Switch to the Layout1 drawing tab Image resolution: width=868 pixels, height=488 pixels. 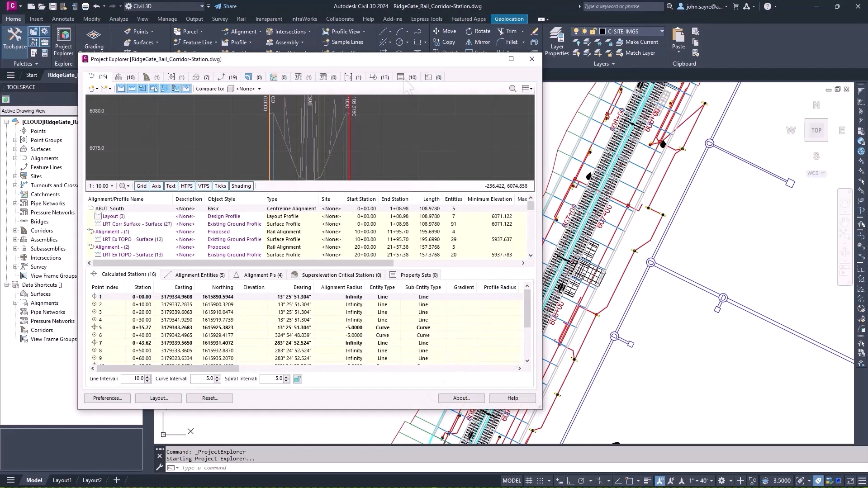click(62, 480)
